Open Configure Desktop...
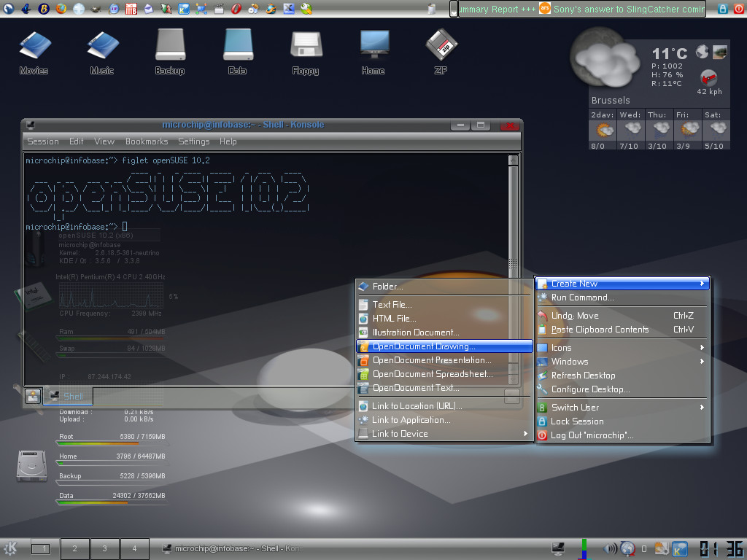Image resolution: width=747 pixels, height=560 pixels. click(x=623, y=389)
